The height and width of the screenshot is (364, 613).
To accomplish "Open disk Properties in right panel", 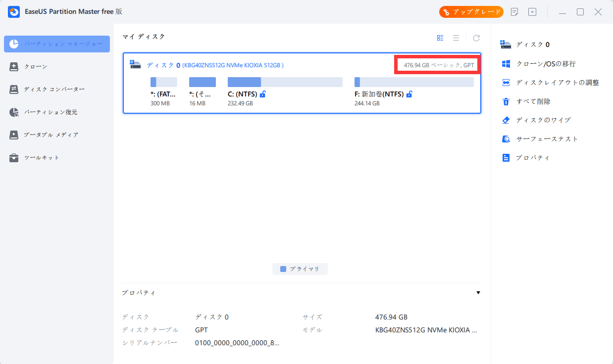I will click(x=533, y=158).
